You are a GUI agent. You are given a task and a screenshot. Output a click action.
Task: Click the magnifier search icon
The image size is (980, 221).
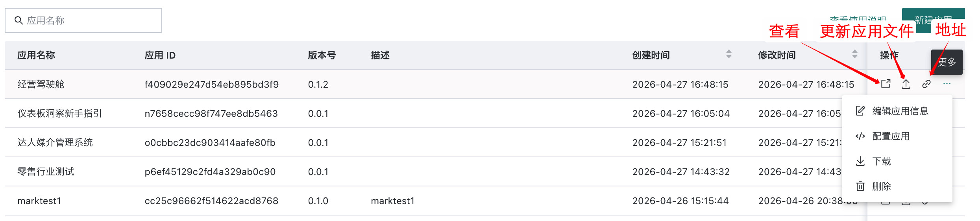[x=18, y=20]
